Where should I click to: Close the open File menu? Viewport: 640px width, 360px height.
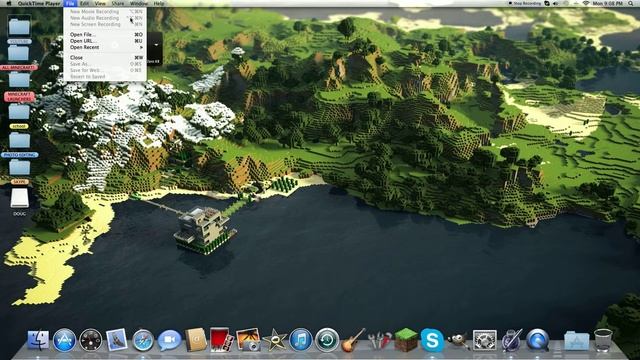point(70,3)
